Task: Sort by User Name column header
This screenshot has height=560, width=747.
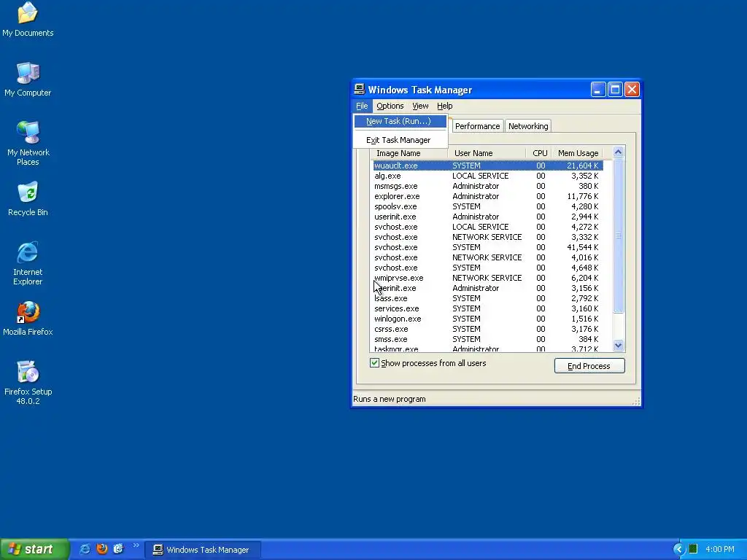Action: [x=487, y=153]
